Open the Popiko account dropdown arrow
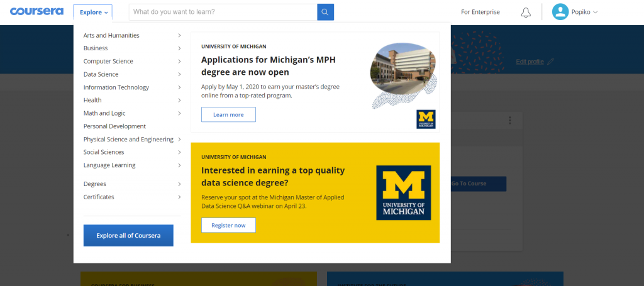Viewport: 644px width, 286px height. pyautogui.click(x=596, y=13)
